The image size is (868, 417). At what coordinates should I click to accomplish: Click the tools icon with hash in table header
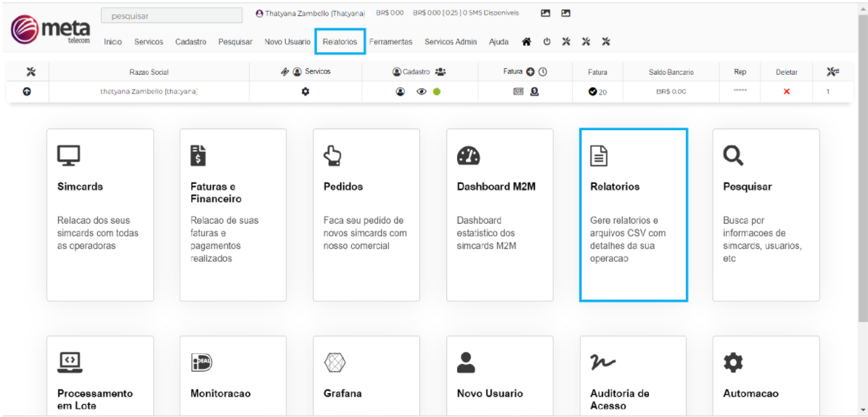pyautogui.click(x=832, y=71)
